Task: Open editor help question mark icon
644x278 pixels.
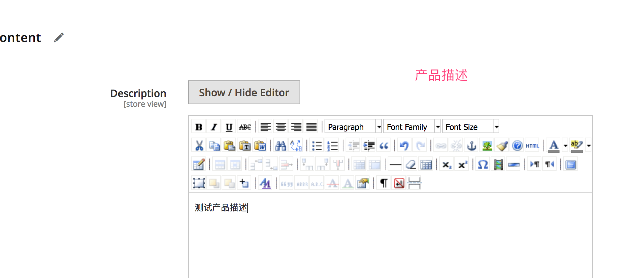Action: [517, 146]
